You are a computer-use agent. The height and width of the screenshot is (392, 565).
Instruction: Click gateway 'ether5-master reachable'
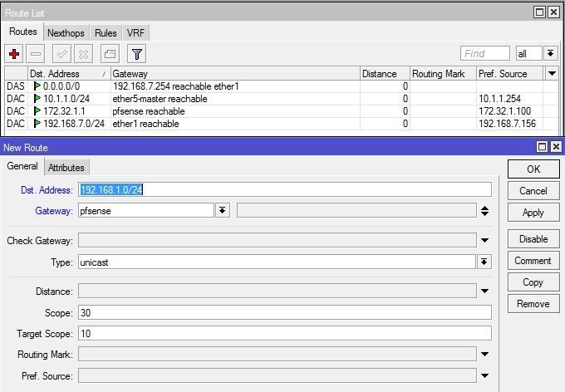click(x=160, y=98)
